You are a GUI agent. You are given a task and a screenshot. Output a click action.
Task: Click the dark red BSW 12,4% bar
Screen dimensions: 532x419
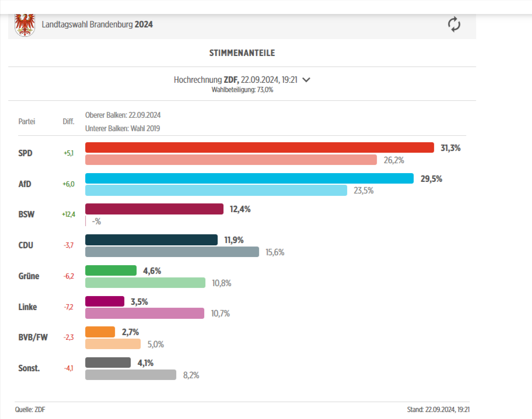point(154,209)
